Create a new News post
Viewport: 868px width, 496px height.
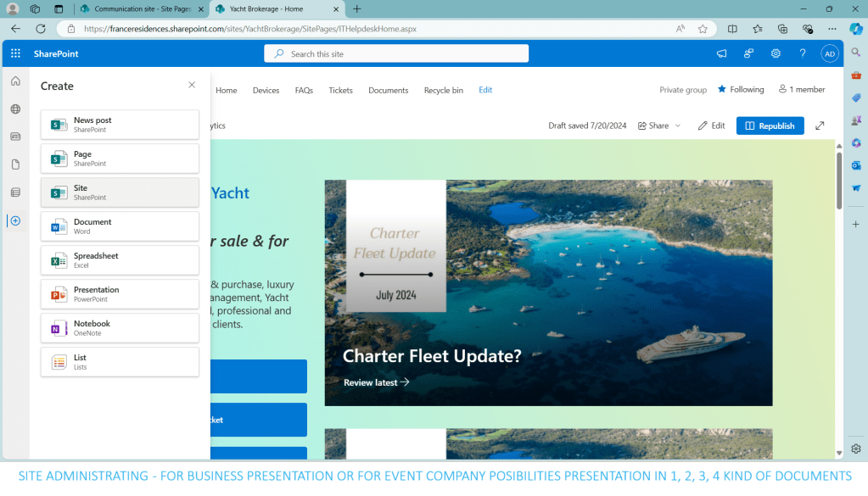coord(120,125)
